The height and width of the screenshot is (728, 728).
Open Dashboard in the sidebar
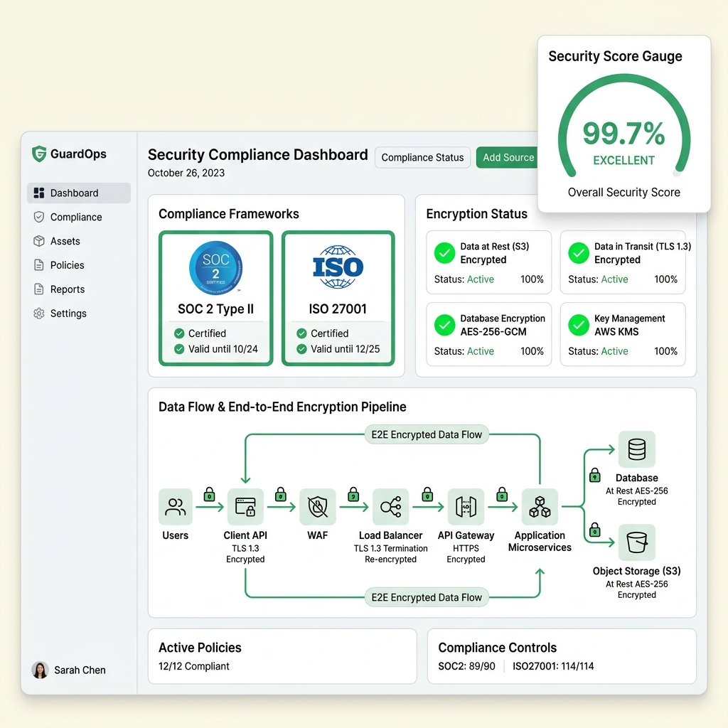click(78, 193)
